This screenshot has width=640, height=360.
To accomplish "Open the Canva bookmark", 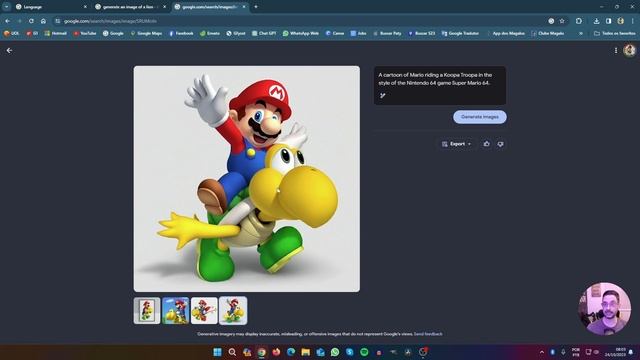I will (335, 33).
